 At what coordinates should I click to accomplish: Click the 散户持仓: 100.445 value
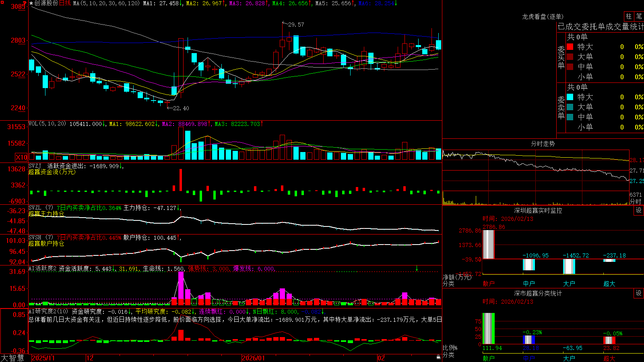pyautogui.click(x=150, y=238)
